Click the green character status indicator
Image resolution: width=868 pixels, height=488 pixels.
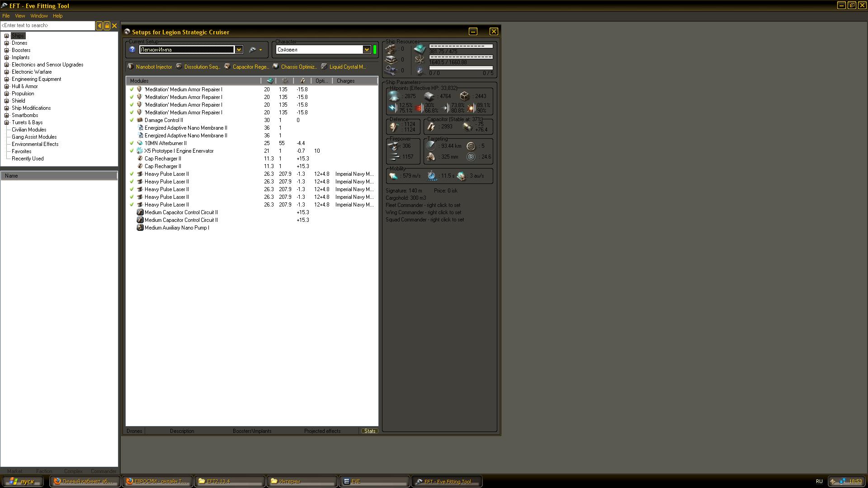(375, 50)
